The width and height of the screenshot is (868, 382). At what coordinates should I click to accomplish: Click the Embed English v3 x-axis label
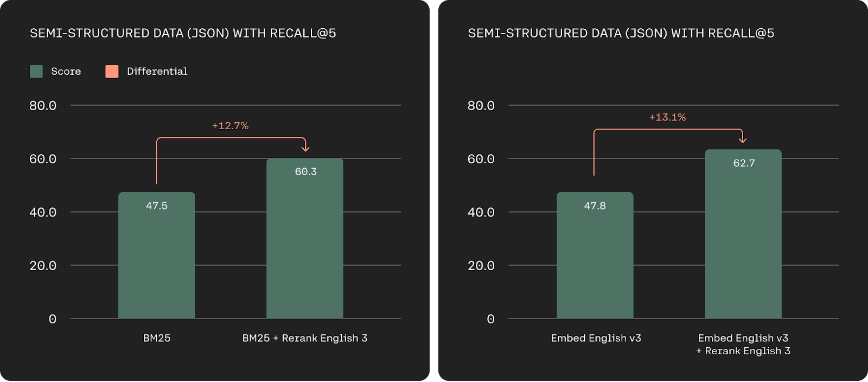coord(596,338)
